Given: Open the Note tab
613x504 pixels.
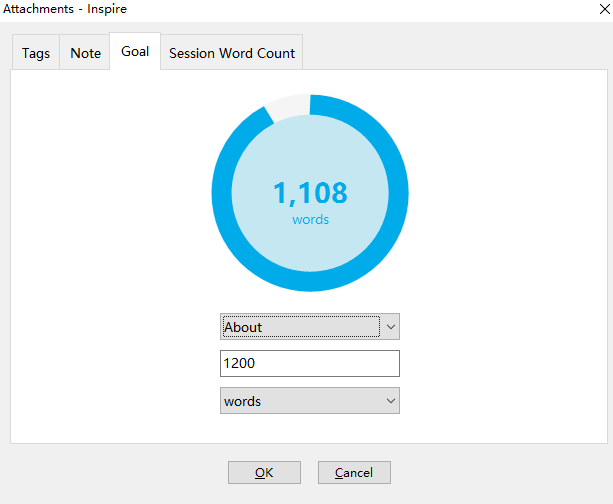Looking at the screenshot, I should 85,52.
